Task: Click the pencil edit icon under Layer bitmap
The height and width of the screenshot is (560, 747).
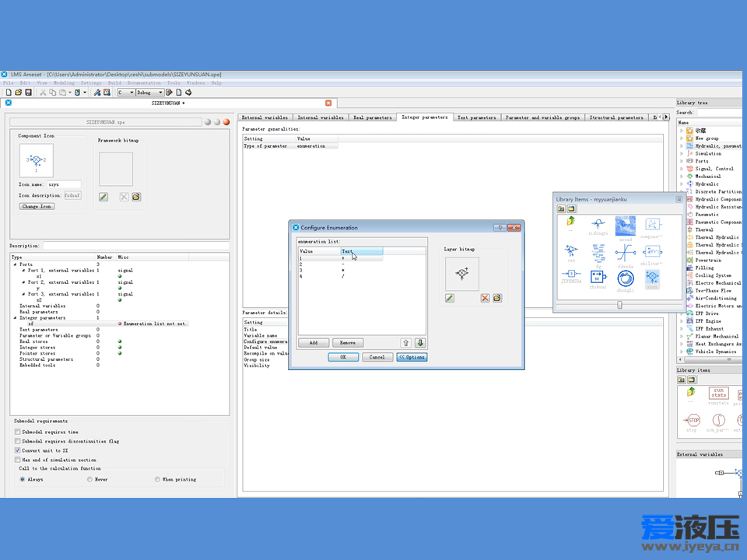Action: click(x=450, y=298)
